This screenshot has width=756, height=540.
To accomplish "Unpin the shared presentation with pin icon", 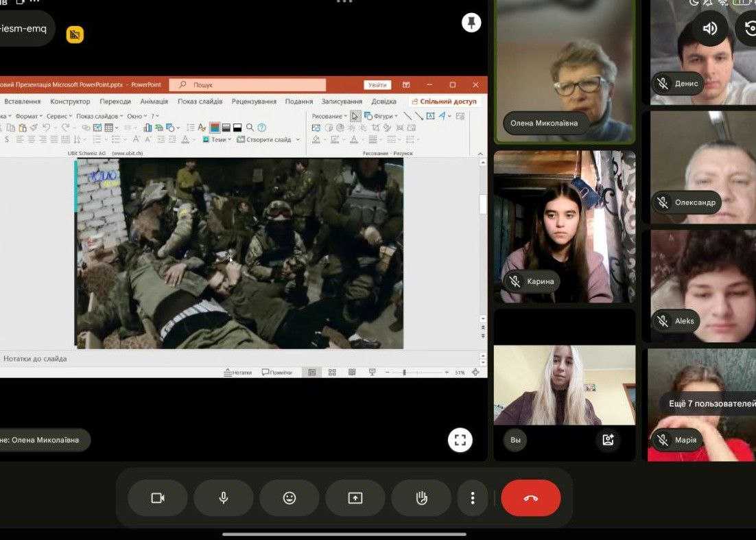I will point(471,23).
